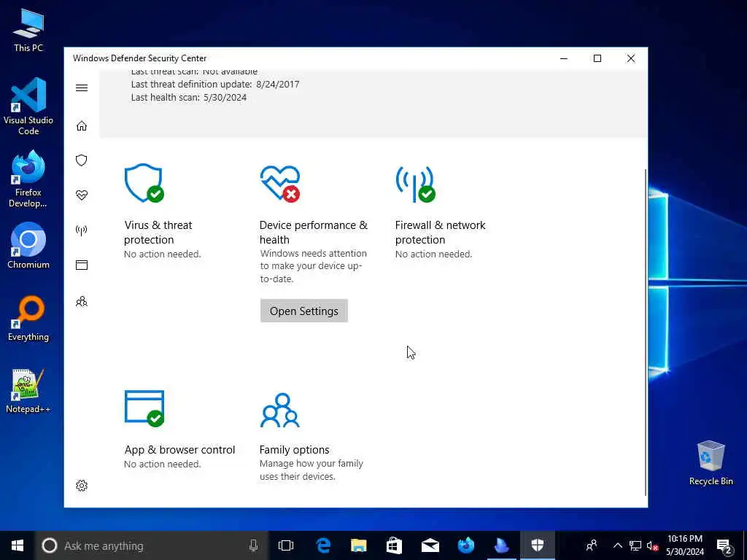Click Open Settings button
747x560 pixels.
(x=304, y=311)
